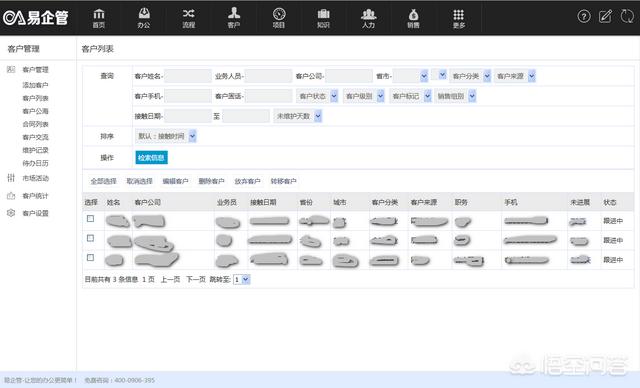This screenshot has height=388, width=640.
Task: Open 客户公海 in the sidebar
Action: tap(36, 111)
